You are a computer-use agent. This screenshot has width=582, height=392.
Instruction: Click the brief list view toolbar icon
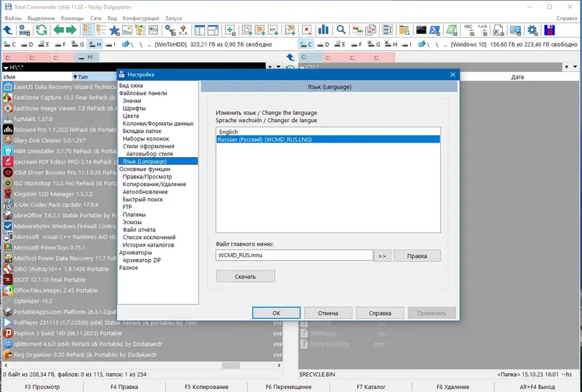click(87, 30)
